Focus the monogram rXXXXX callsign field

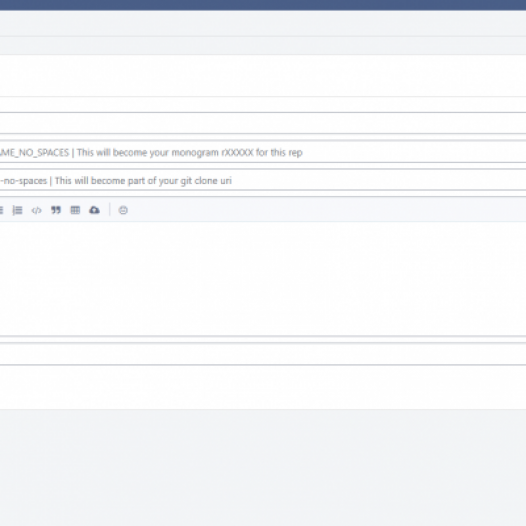coord(263,152)
